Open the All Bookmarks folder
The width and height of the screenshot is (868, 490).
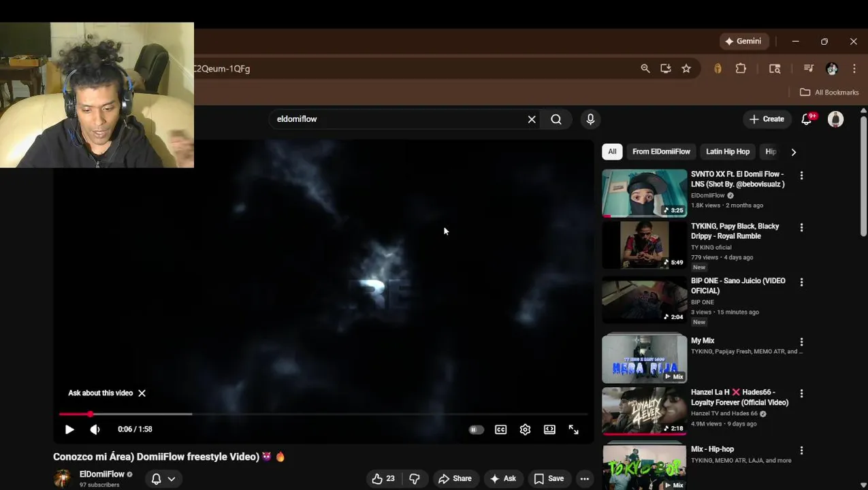point(829,93)
